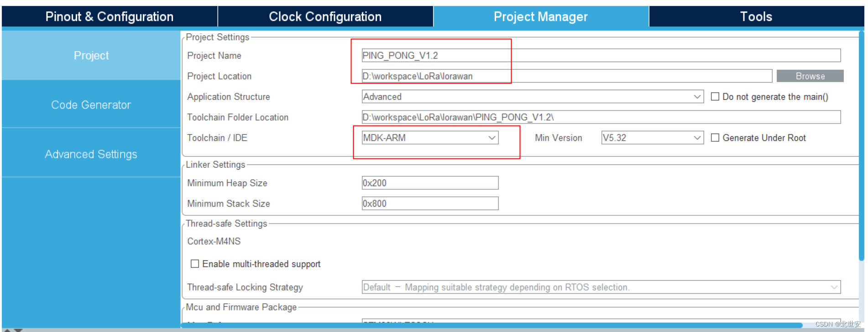Click the vertical scrollbar on right
Screen dimensions: 868x332
862,145
